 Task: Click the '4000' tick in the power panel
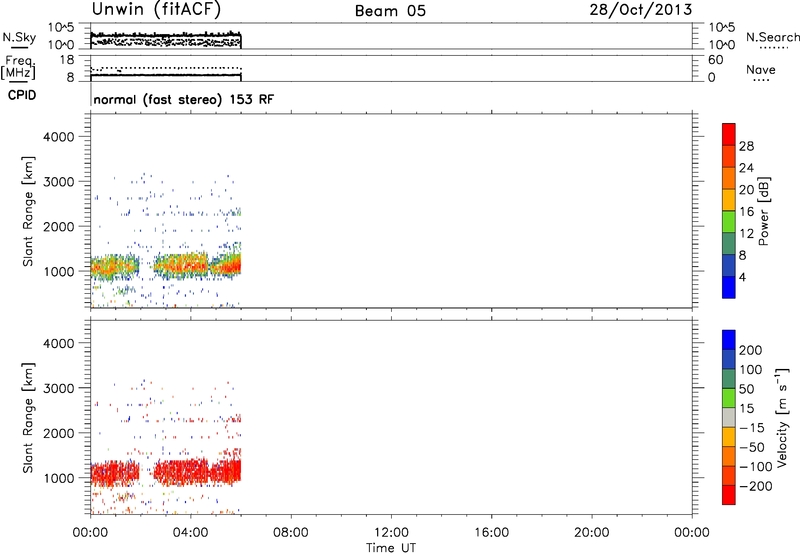(58, 137)
